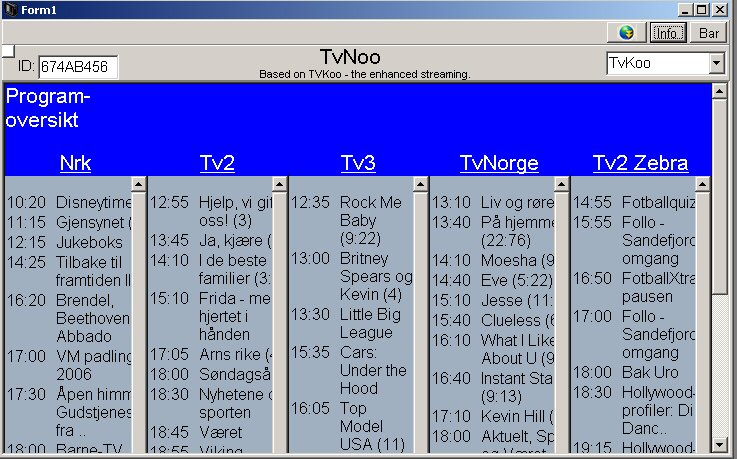
Task: Minimize the Form1 window
Action: click(x=685, y=9)
